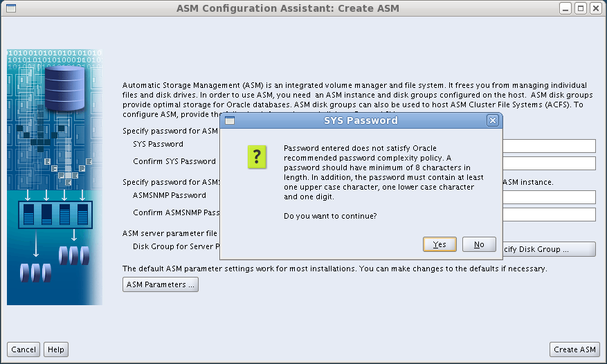Click the 'Confirm SYS Password' label
Screen dimensions: 607x364
pos(174,161)
